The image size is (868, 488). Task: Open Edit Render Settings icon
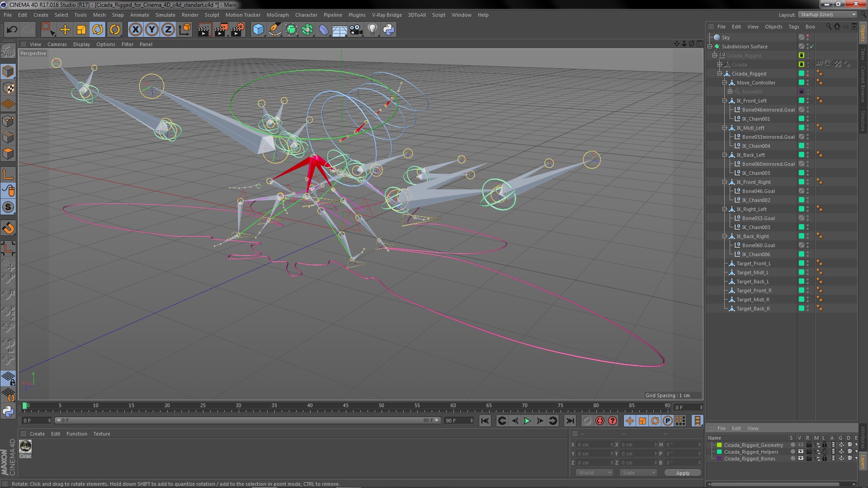238,30
